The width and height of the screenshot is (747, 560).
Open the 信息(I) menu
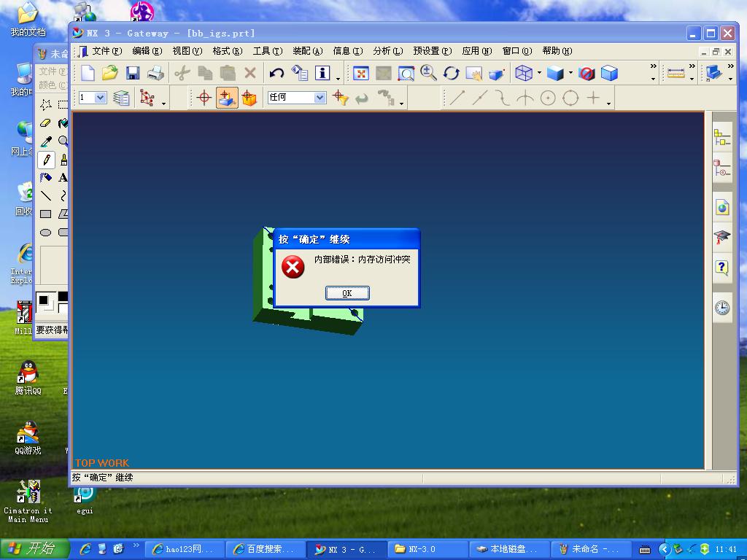(347, 51)
